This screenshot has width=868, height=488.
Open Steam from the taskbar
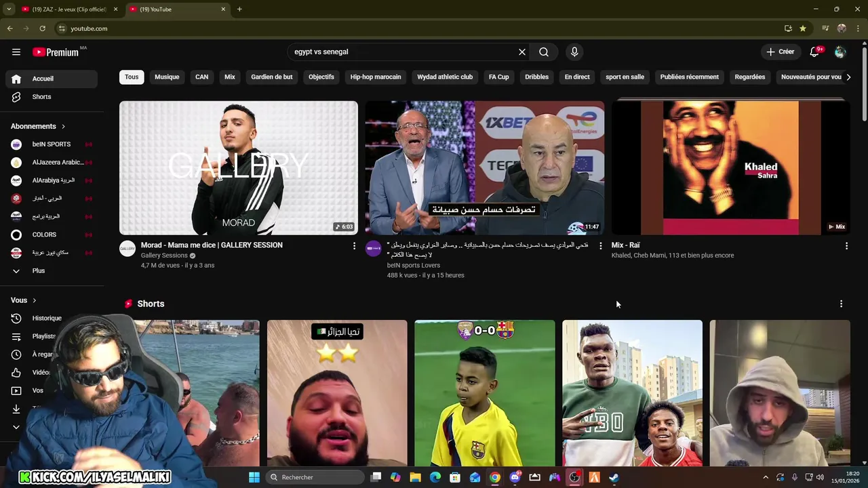tap(614, 477)
